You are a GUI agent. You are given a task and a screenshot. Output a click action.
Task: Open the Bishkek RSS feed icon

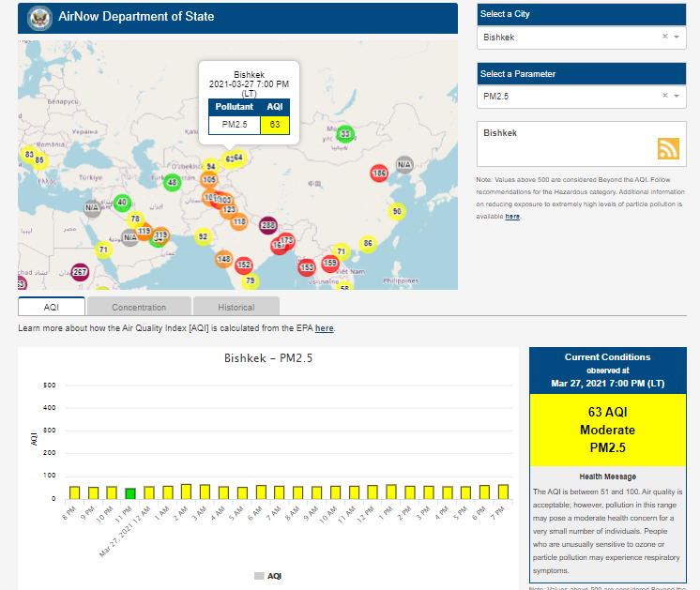pyautogui.click(x=667, y=149)
